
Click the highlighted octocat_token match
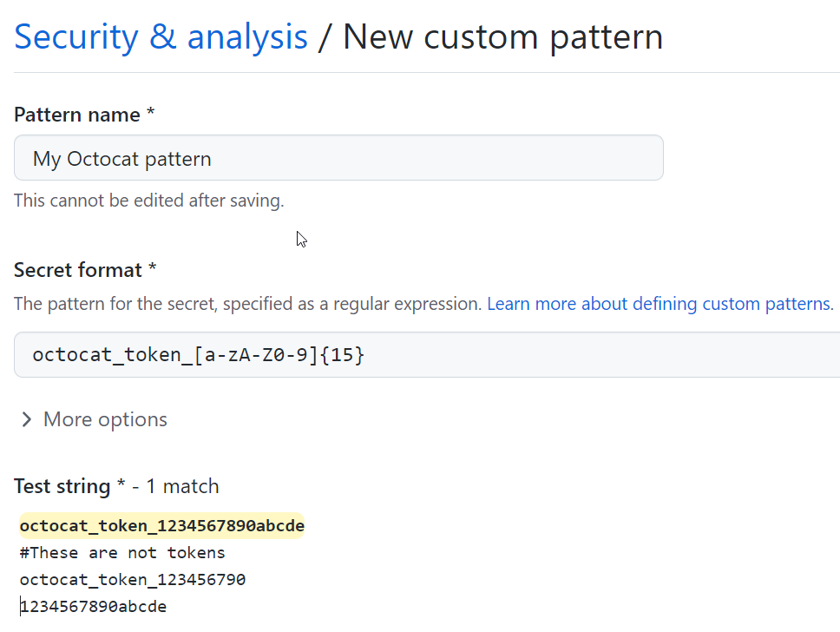point(161,525)
